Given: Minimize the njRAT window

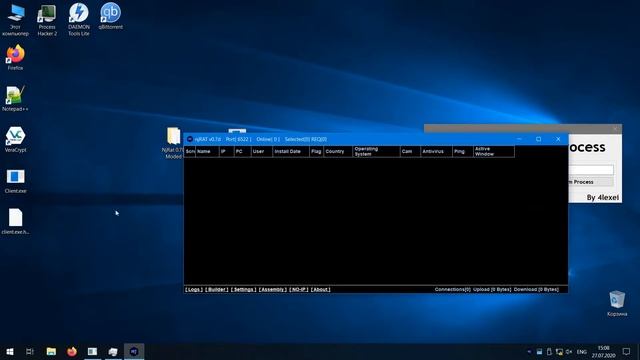Looking at the screenshot, I should tap(519, 139).
